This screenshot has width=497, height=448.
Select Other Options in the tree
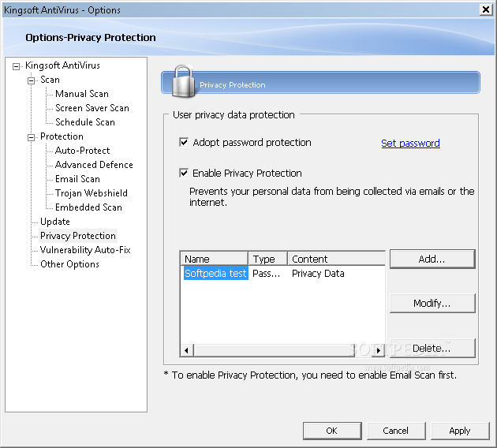click(69, 264)
